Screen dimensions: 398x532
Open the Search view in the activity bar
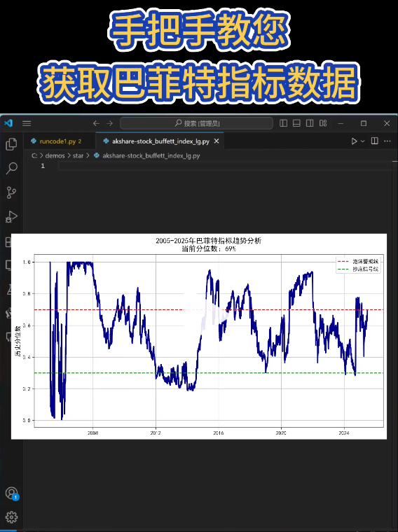coord(11,168)
